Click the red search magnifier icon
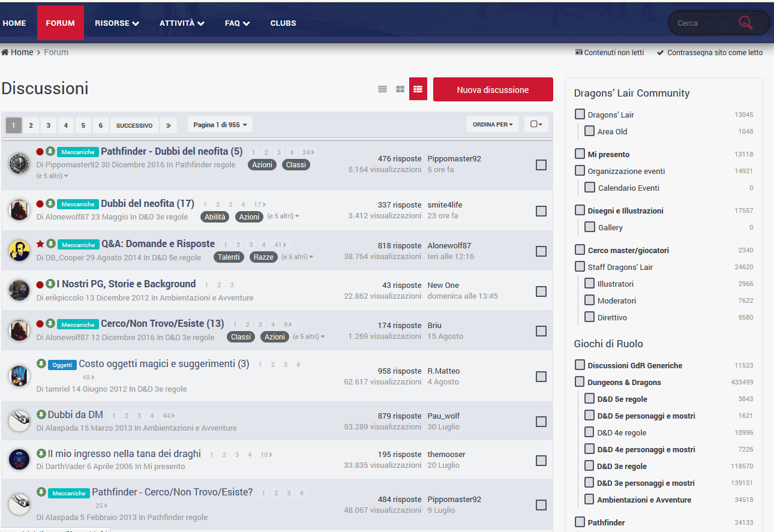The image size is (774, 532). (745, 23)
